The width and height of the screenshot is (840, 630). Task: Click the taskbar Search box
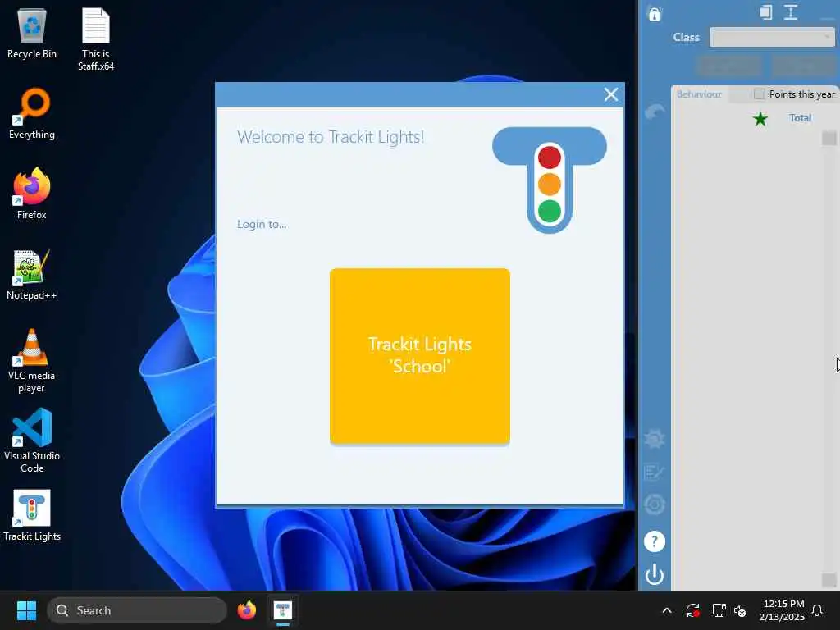(x=137, y=610)
